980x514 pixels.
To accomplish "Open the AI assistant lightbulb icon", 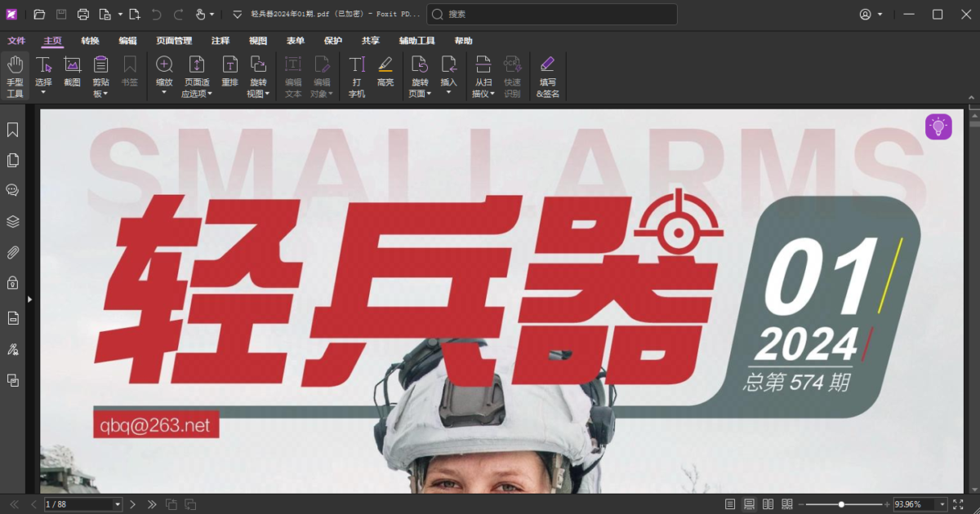I will (937, 126).
